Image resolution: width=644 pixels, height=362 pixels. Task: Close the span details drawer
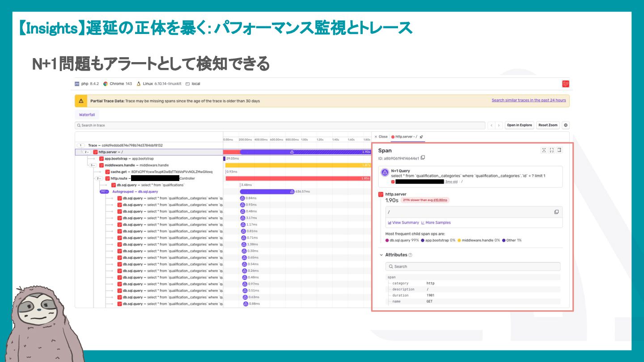[x=381, y=137]
